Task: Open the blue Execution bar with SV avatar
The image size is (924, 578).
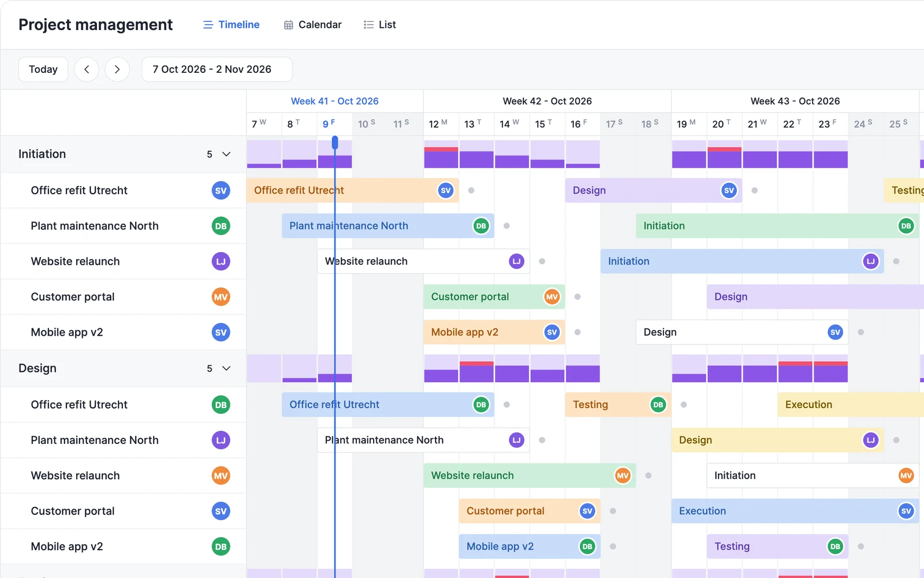Action: [x=795, y=512]
